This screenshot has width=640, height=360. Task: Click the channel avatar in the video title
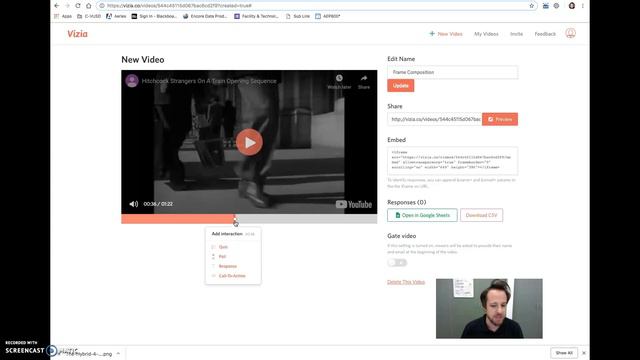132,81
